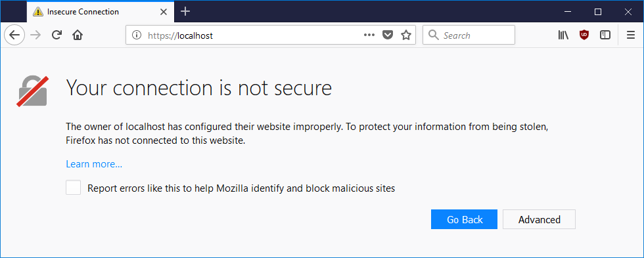This screenshot has height=258, width=644.
Task: Open the page actions three-dot menu
Action: tap(369, 35)
